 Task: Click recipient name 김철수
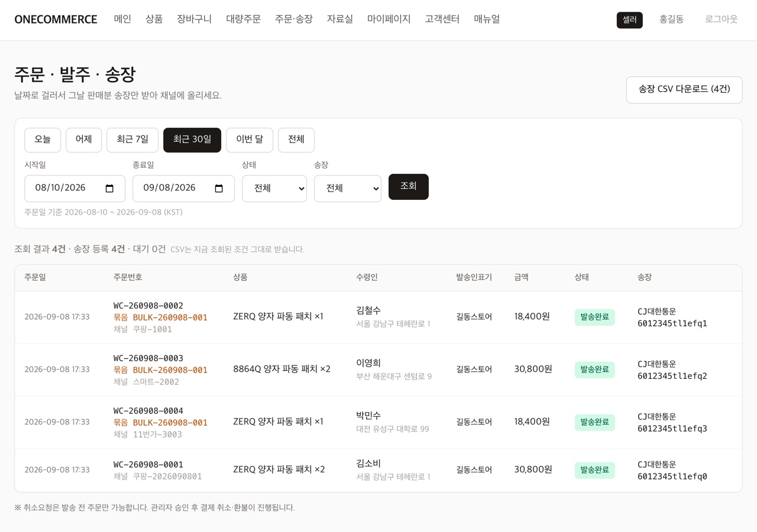[368, 310]
